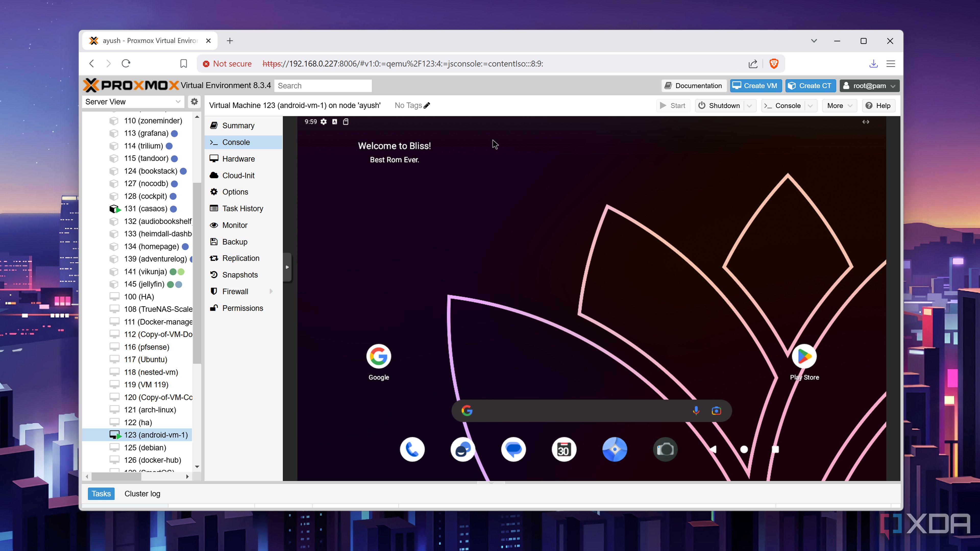Image resolution: width=980 pixels, height=551 pixels.
Task: Expand the Firewall submenu arrow
Action: [271, 291]
